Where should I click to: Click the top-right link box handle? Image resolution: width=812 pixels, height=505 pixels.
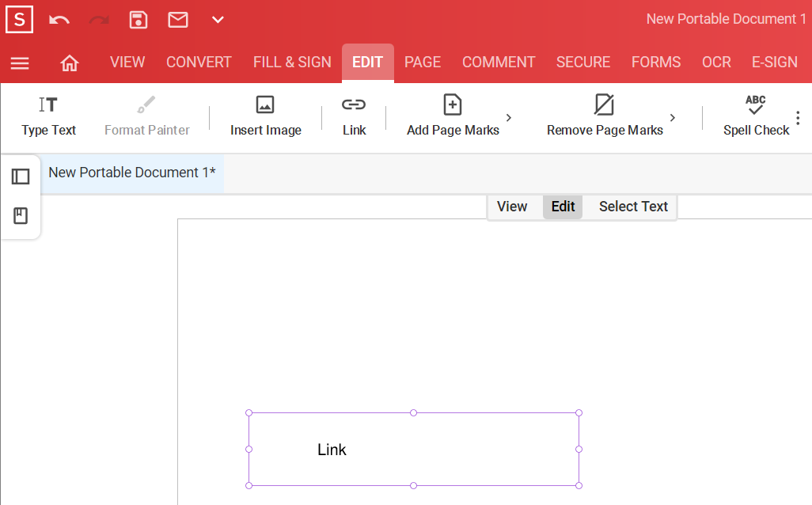point(579,413)
